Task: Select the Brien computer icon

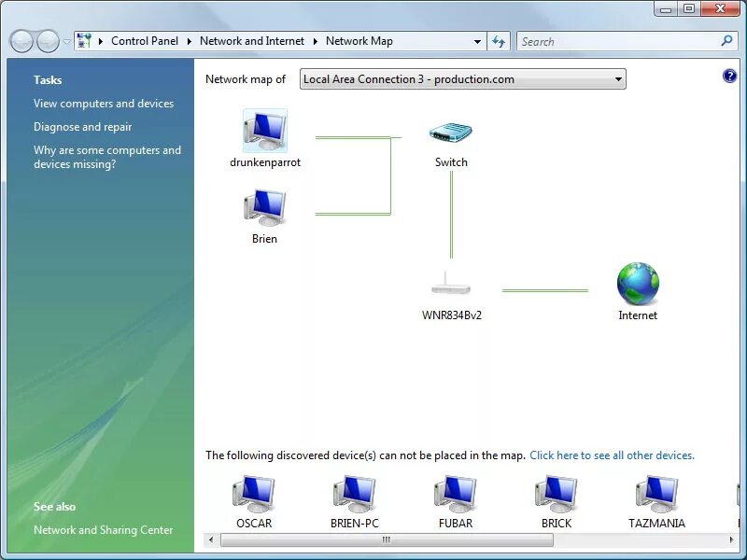Action: point(265,207)
